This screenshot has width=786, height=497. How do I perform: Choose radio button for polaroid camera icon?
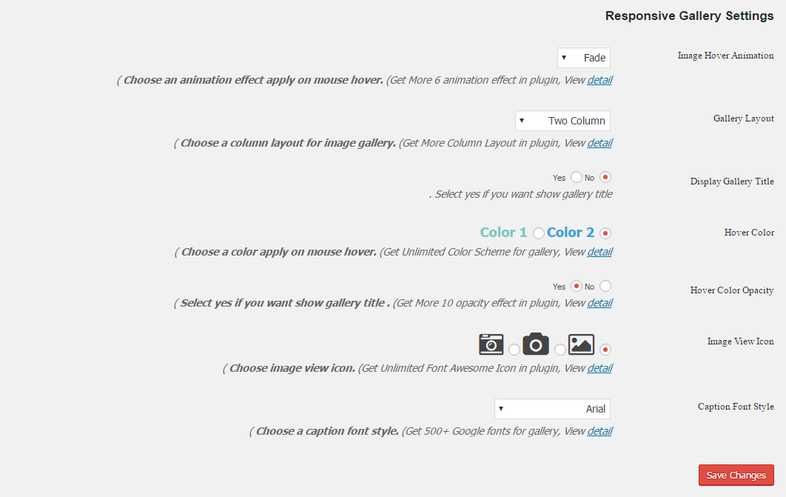point(514,350)
